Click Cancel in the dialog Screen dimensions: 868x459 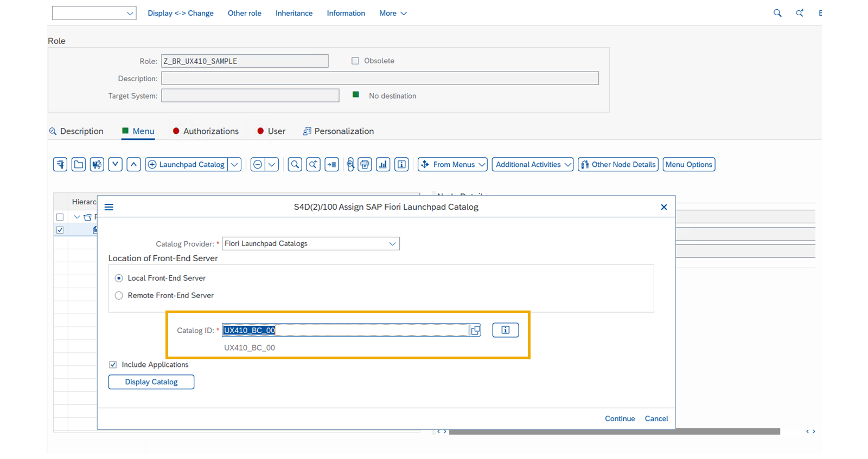pos(656,418)
